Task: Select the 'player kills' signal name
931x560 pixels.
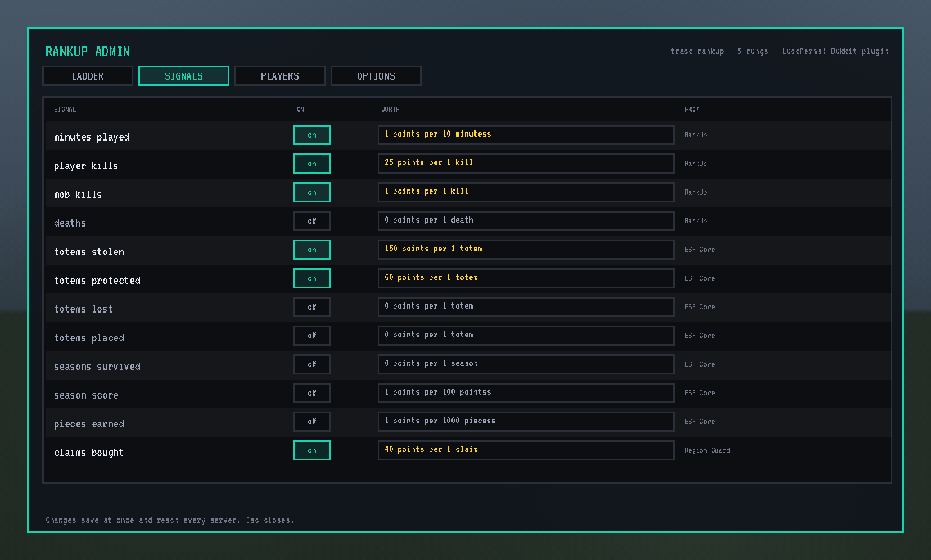Action: 86,166
